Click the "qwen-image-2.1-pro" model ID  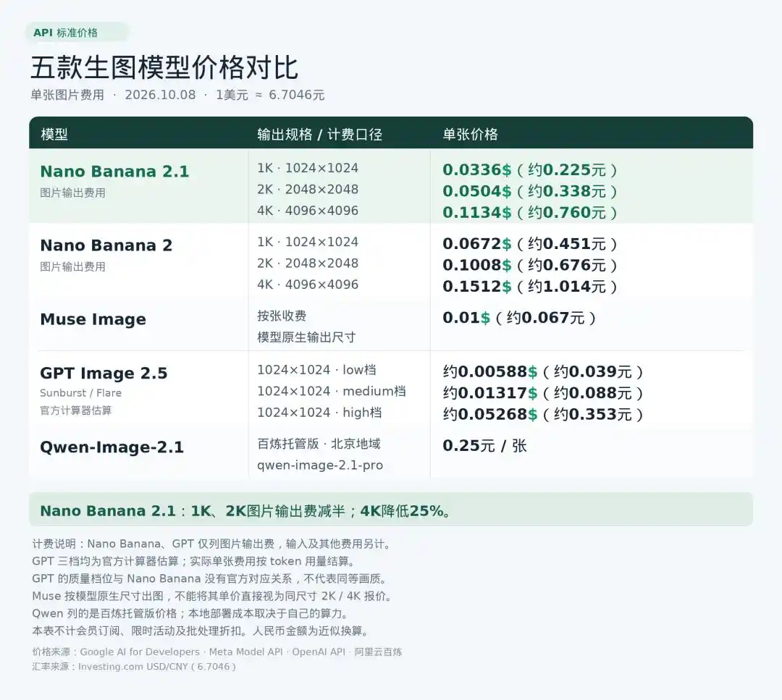click(320, 465)
